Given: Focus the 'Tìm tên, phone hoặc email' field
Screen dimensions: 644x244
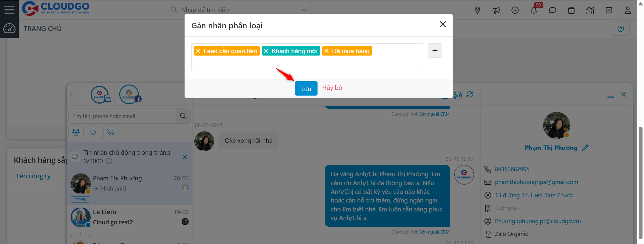Looking at the screenshot, I should coord(123,116).
